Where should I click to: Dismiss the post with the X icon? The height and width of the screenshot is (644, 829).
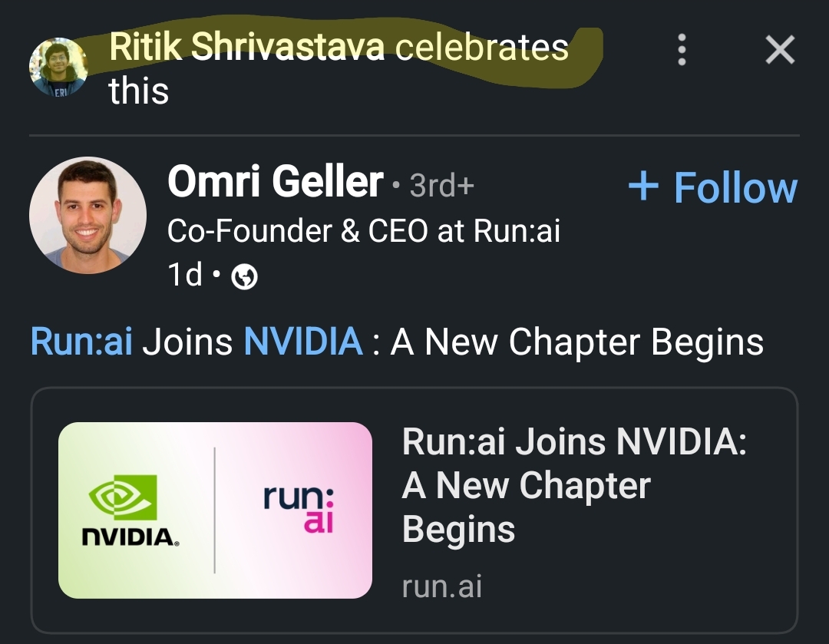click(780, 51)
